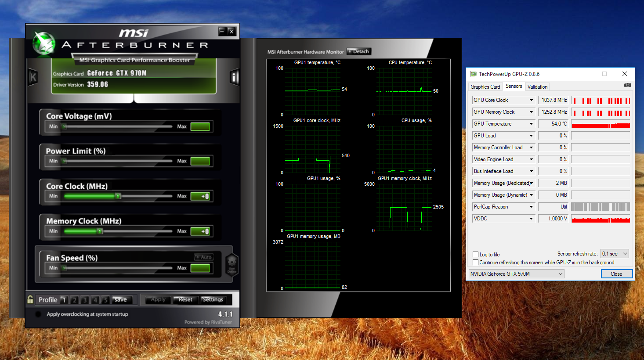This screenshot has width=644, height=360.
Task: Check continue refreshing in background option
Action: point(475,262)
